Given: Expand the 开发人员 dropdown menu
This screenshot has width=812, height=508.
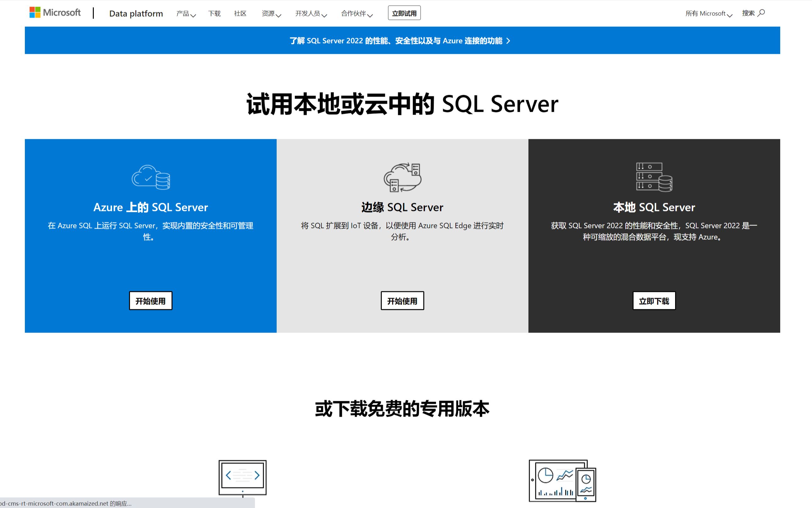Looking at the screenshot, I should (311, 14).
